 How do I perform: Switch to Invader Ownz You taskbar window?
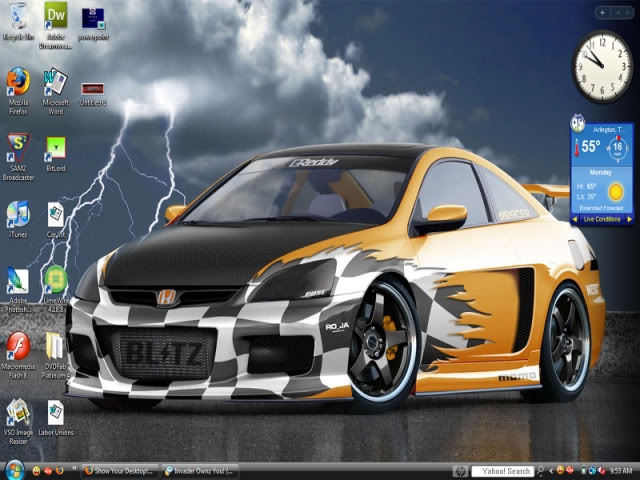200,471
